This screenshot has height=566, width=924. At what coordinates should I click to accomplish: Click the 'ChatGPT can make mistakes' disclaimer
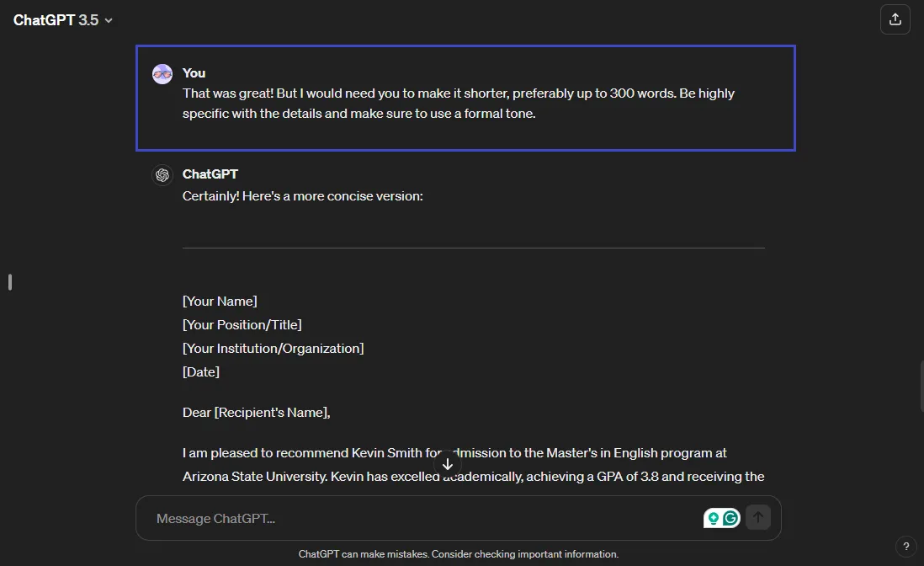[x=458, y=553]
